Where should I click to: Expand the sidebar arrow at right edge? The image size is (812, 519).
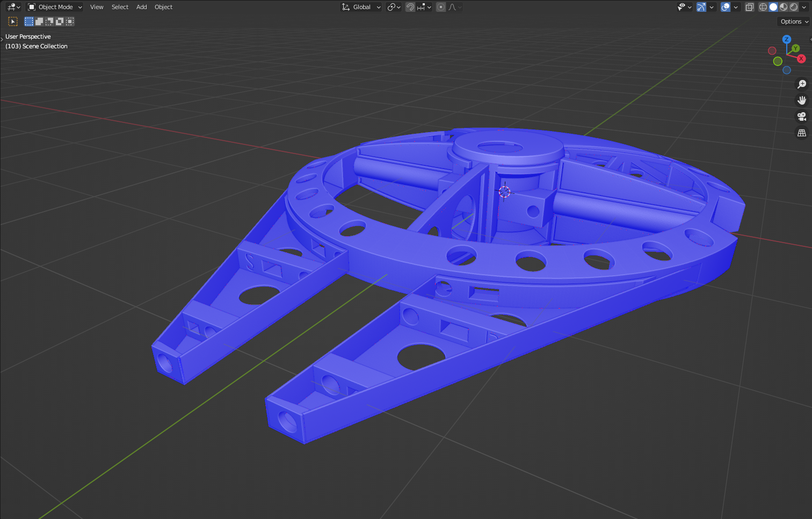pyautogui.click(x=810, y=40)
